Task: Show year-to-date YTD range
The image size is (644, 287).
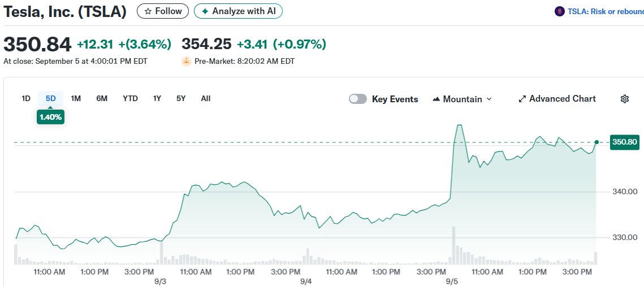Action: [130, 98]
